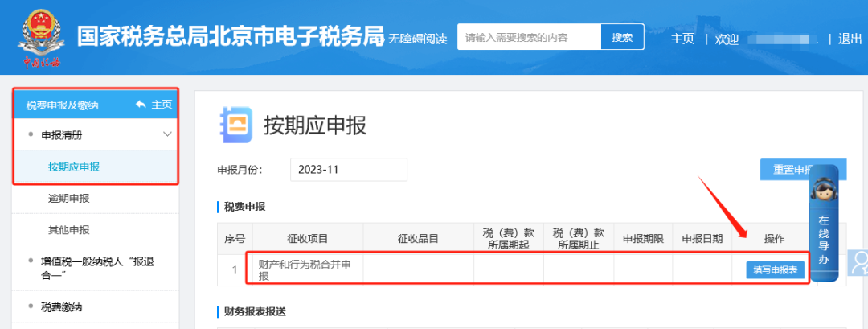Viewport: 868px width, 329px height.
Task: Click 税费申报及缴纳 sidebar title
Action: pos(62,105)
